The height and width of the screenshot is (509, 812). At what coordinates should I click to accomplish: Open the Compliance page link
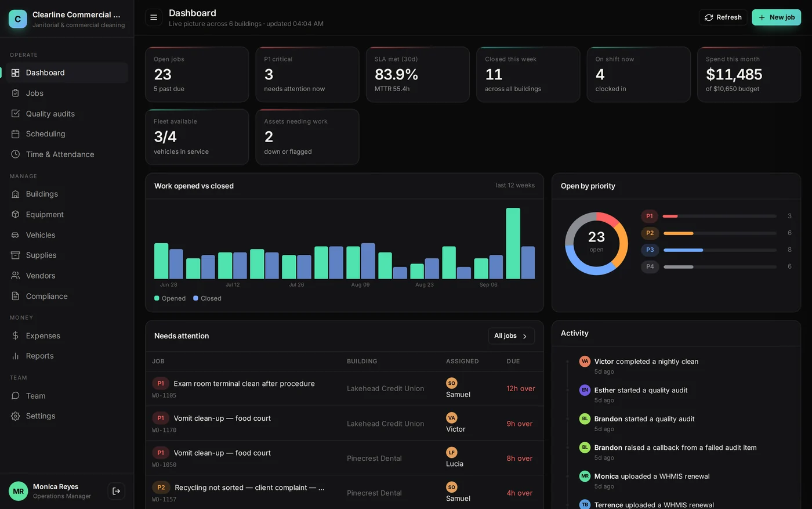67,296
